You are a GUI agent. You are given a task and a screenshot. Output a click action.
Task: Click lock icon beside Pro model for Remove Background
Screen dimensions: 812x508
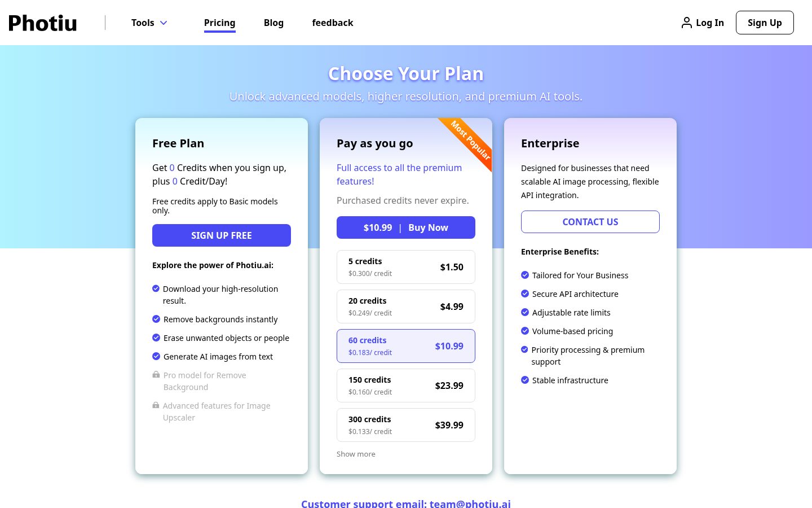click(156, 375)
